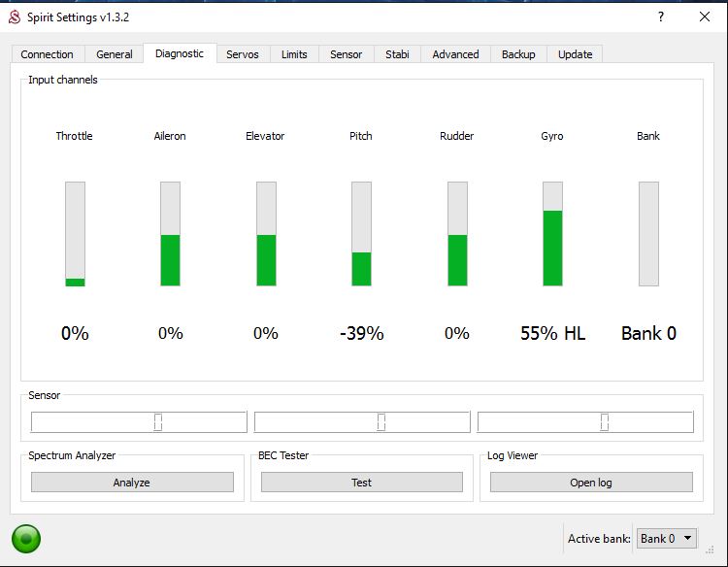Go to the Limits tab

pyautogui.click(x=294, y=54)
